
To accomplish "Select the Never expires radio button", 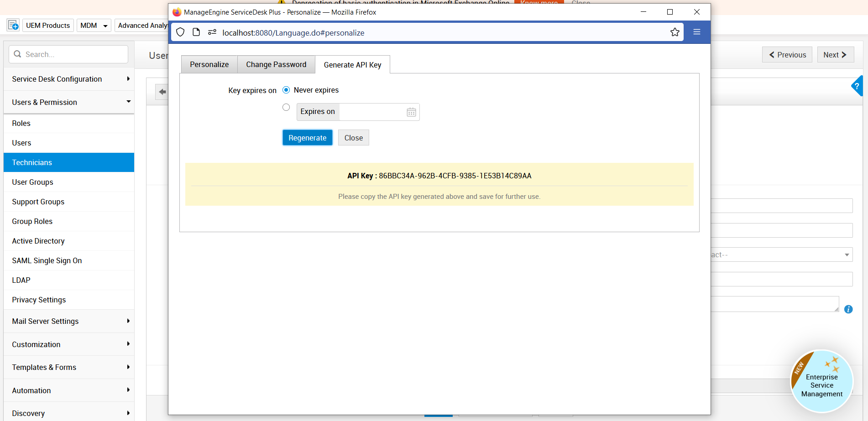I will [x=286, y=90].
